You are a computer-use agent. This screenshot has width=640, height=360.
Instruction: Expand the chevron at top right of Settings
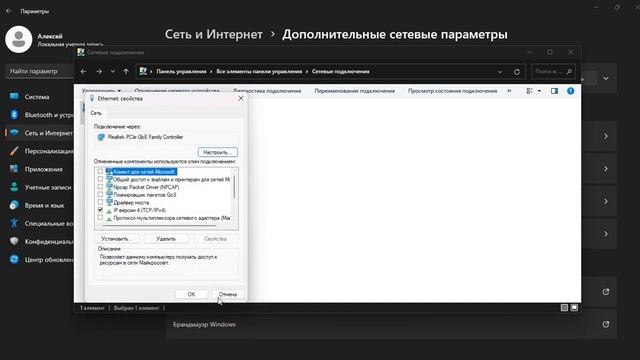pos(606,78)
